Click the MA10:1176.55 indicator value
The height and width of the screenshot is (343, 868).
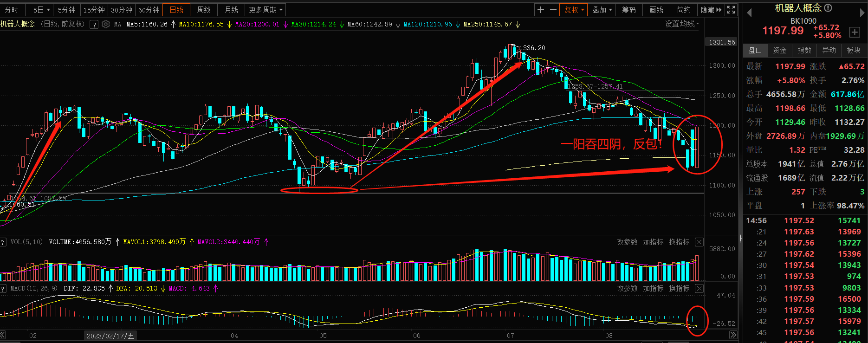(201, 24)
